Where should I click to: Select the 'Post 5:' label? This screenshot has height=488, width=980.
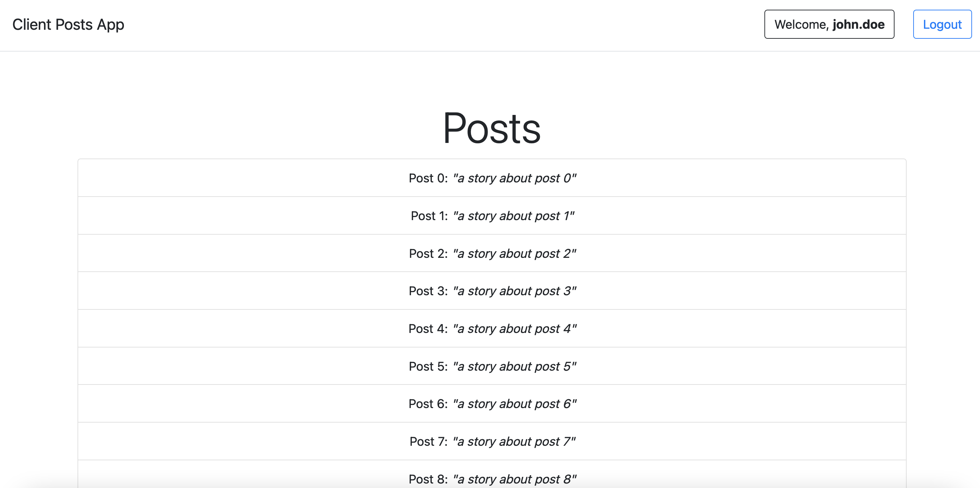(x=428, y=366)
